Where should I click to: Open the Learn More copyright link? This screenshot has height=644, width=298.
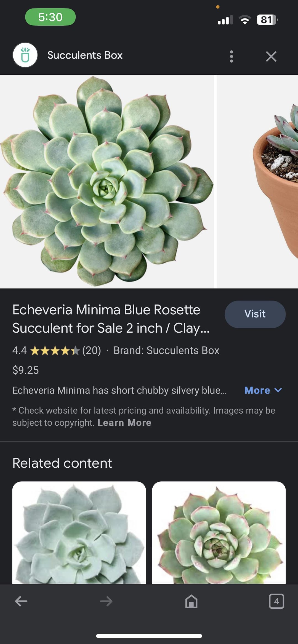tap(124, 422)
